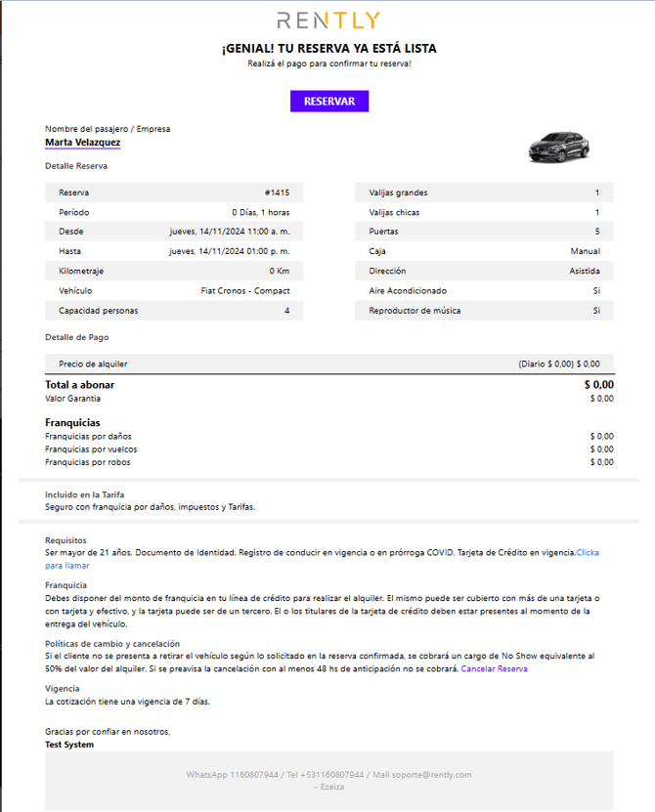Click the Aire Acondicionado row
The image size is (655, 812).
click(484, 291)
